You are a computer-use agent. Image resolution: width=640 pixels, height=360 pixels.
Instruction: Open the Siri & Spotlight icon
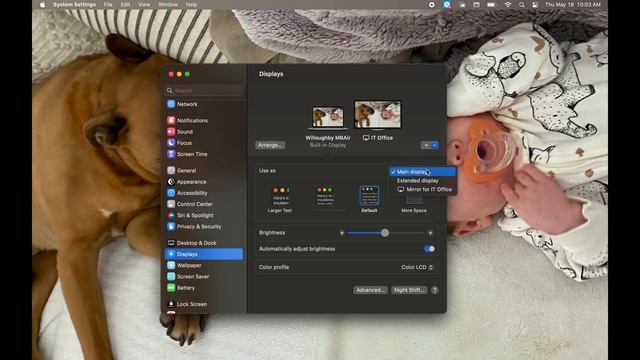[171, 215]
